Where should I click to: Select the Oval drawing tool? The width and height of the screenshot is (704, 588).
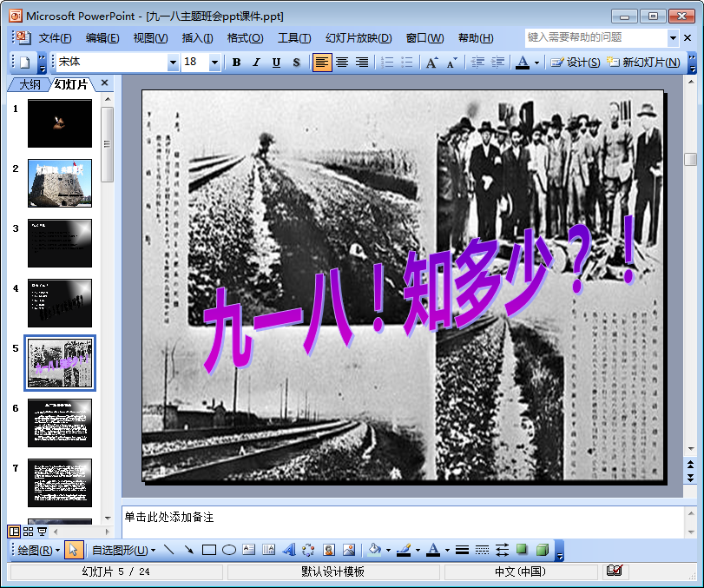[x=229, y=550]
